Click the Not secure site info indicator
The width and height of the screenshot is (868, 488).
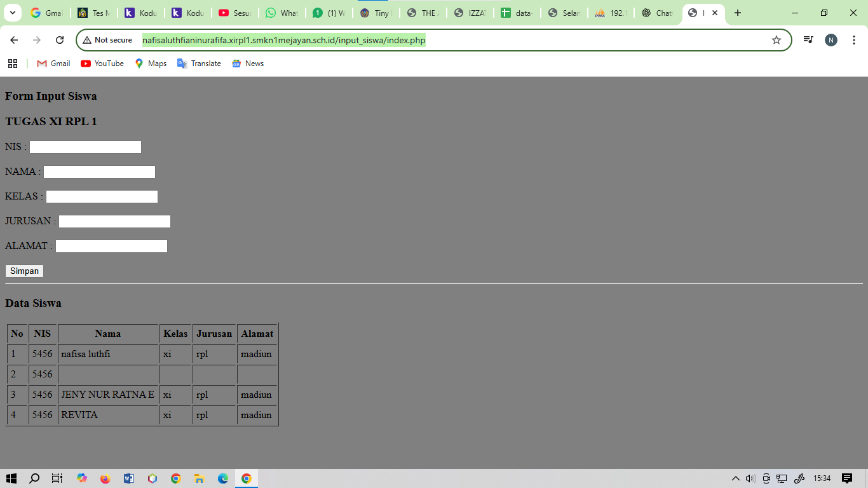coord(107,40)
